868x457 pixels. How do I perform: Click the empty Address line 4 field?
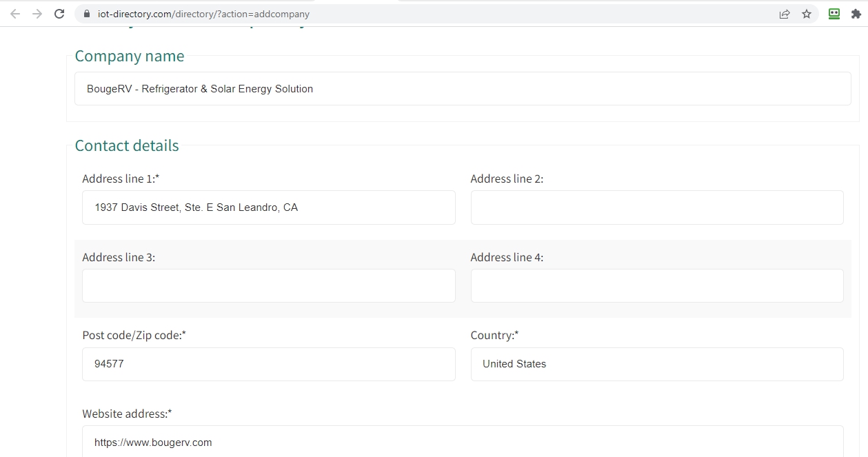click(x=656, y=285)
